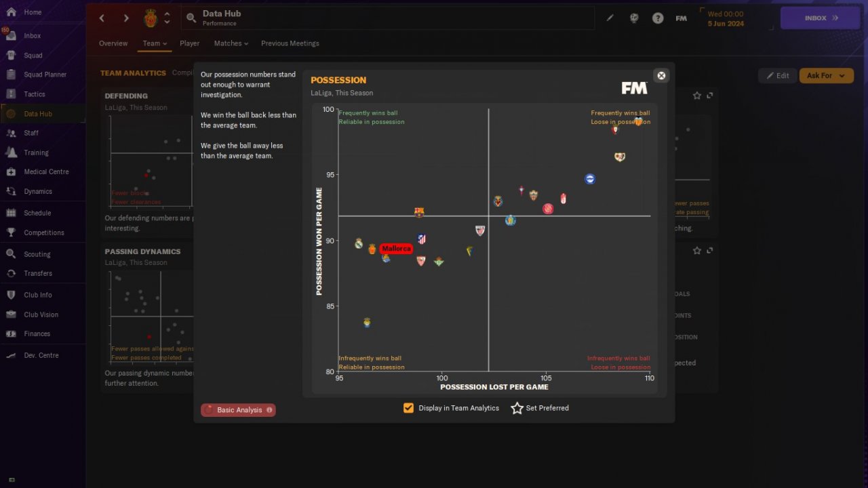
Task: Open the FM menu icon in top bar
Action: point(682,18)
